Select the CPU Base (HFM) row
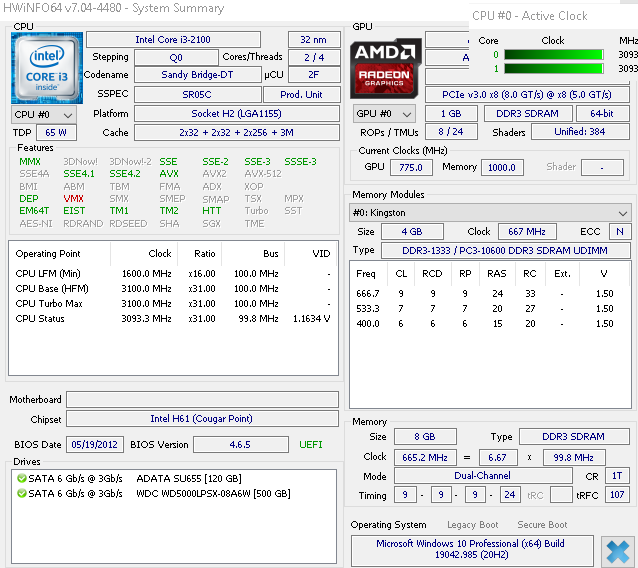Screen dimensions: 638x568 [x=173, y=288]
